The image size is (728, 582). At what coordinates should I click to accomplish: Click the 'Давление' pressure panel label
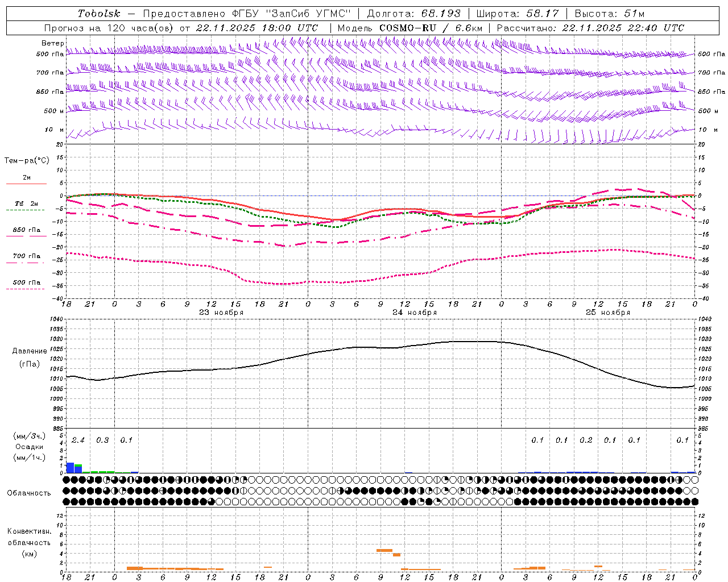(30, 351)
